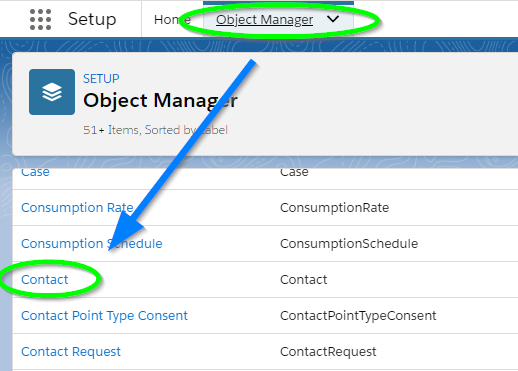Select the ConsumptionRate API name cell
The width and height of the screenshot is (518, 371).
tap(335, 208)
